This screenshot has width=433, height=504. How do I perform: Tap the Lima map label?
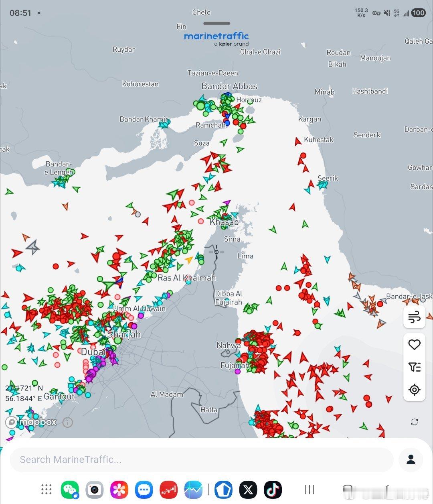245,256
